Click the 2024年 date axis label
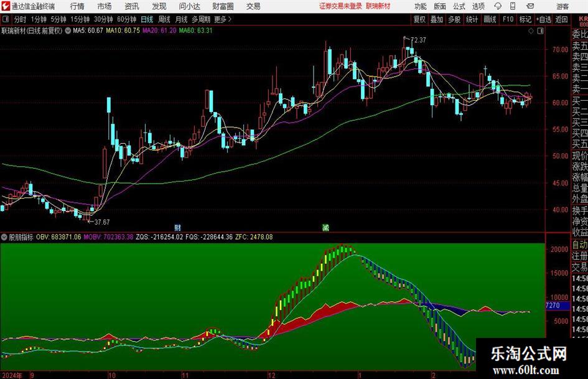588x379 pixels. [x=12, y=375]
